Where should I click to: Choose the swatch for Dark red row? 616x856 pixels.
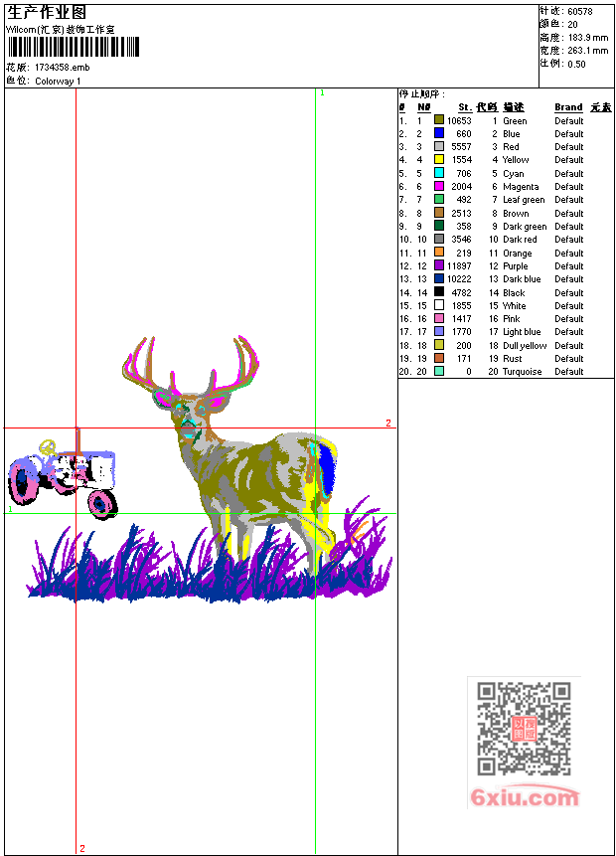tap(439, 239)
